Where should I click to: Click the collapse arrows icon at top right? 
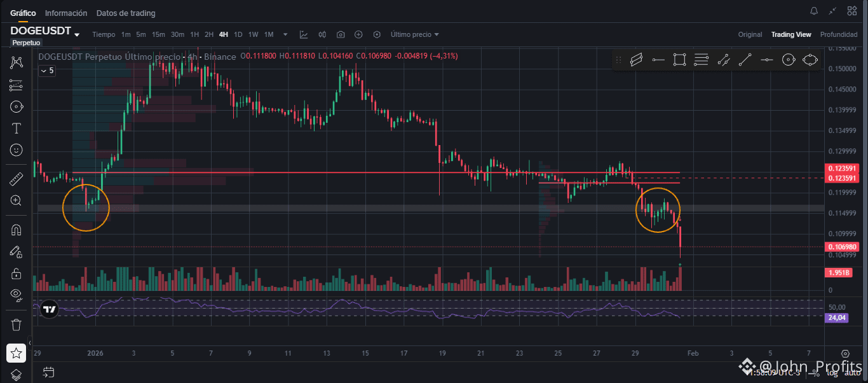click(x=833, y=11)
